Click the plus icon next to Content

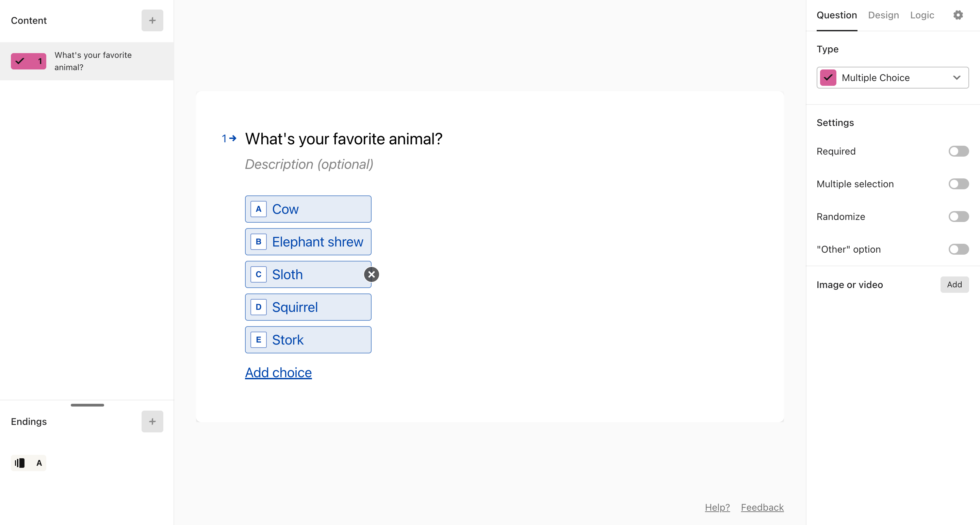pyautogui.click(x=152, y=20)
